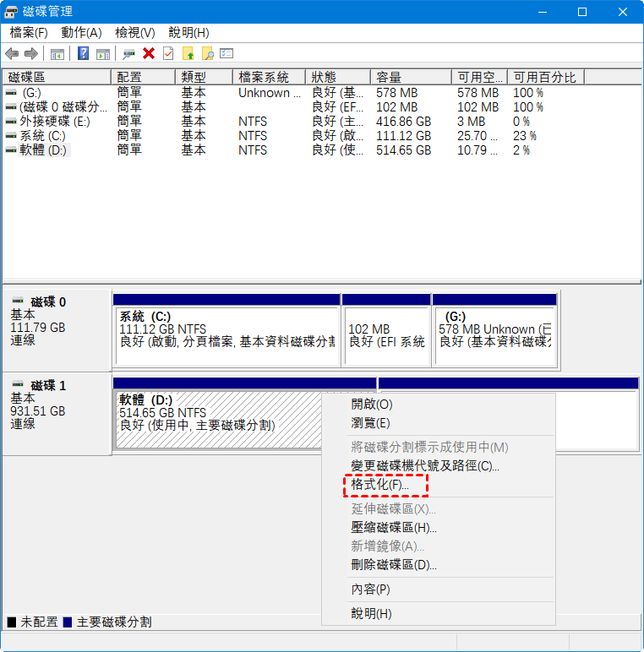This screenshot has height=652, width=644.
Task: Open Help via the blue question mark icon
Action: point(83,54)
